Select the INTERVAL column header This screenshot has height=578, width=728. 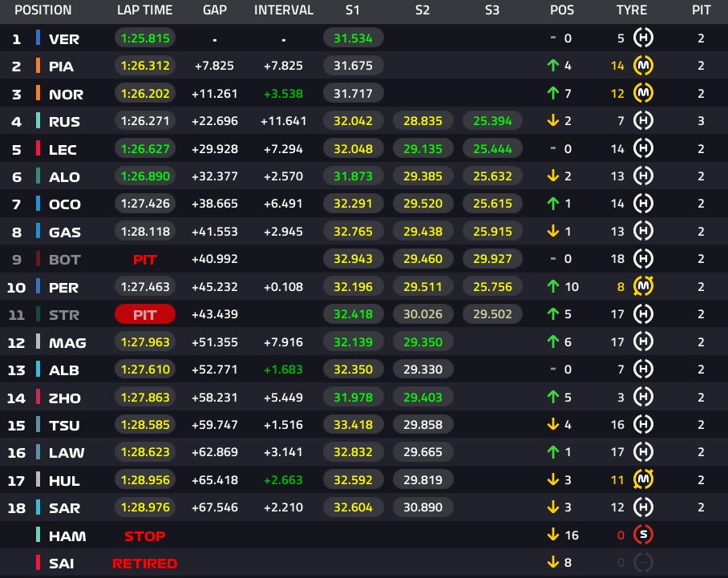pyautogui.click(x=284, y=10)
